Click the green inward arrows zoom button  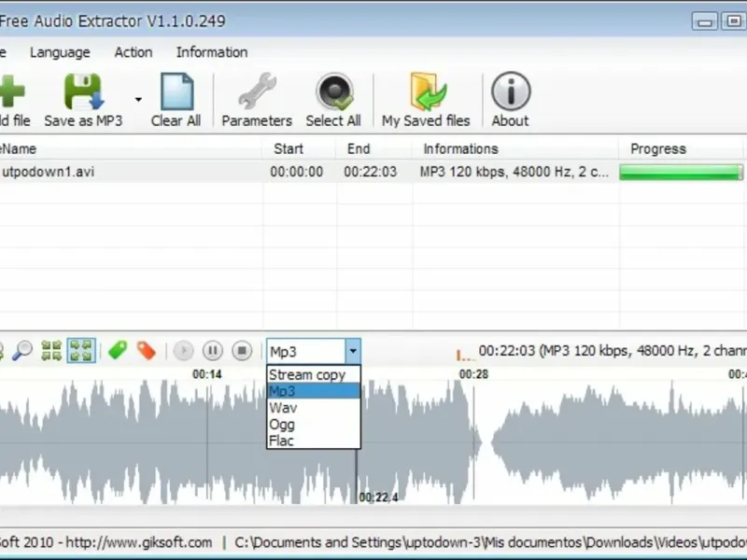(51, 351)
